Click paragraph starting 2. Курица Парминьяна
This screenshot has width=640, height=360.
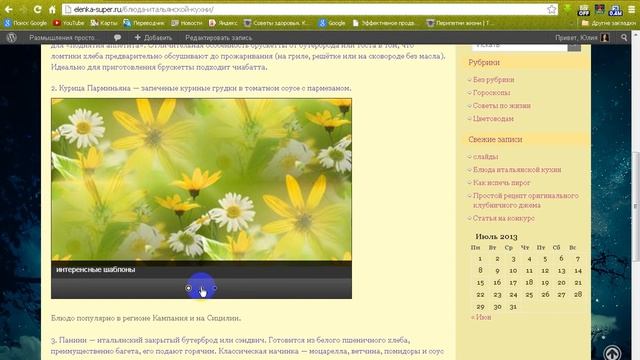point(201,88)
